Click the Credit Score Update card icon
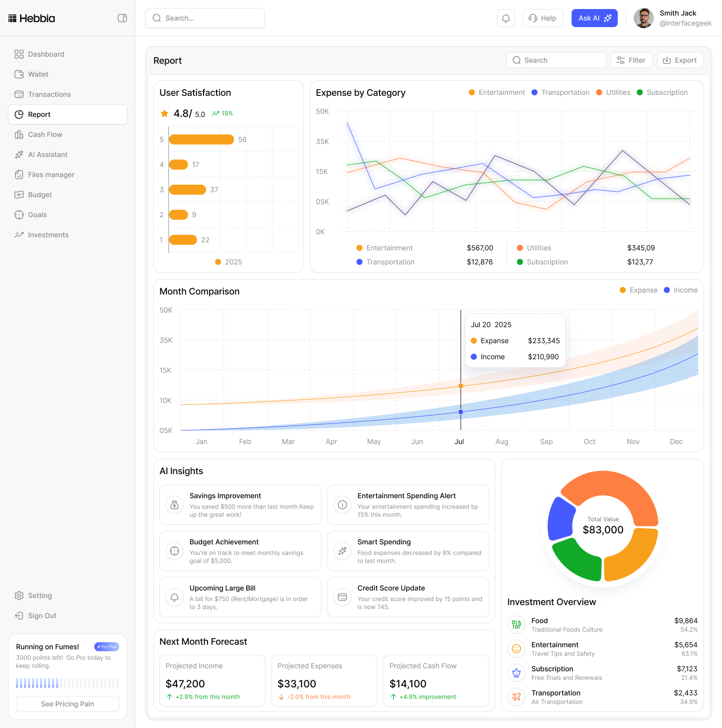Viewport: 722px width, 728px height. click(342, 597)
